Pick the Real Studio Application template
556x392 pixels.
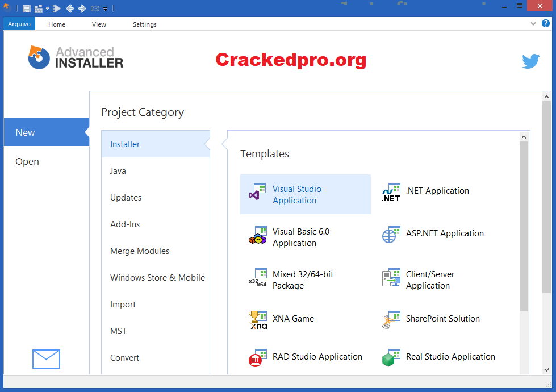tap(439, 357)
